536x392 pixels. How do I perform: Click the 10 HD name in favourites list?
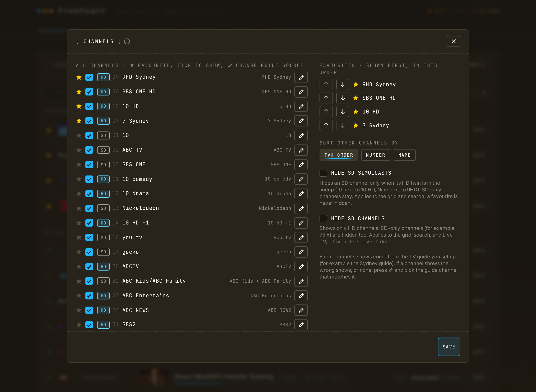(x=371, y=112)
